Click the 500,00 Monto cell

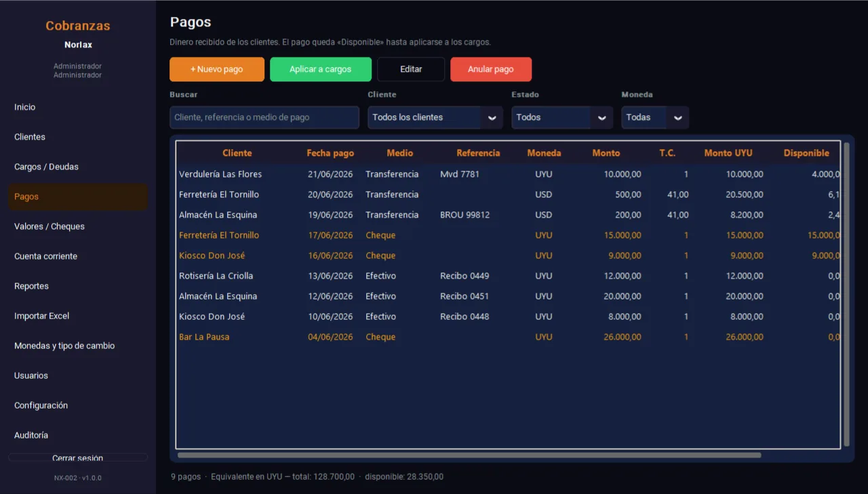628,194
